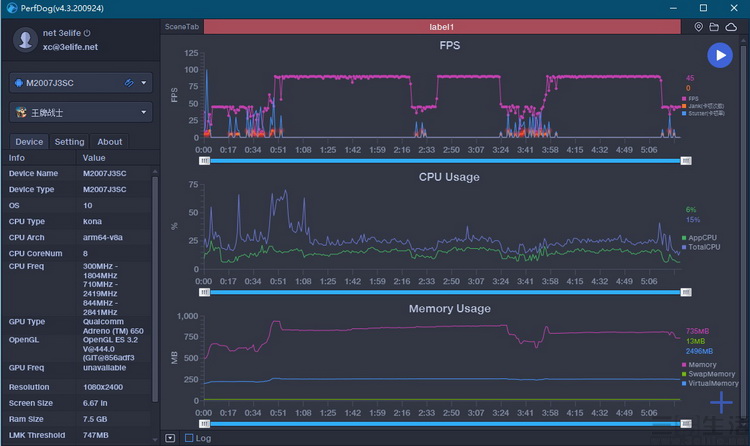Open the folder icon in top bar

(x=714, y=27)
